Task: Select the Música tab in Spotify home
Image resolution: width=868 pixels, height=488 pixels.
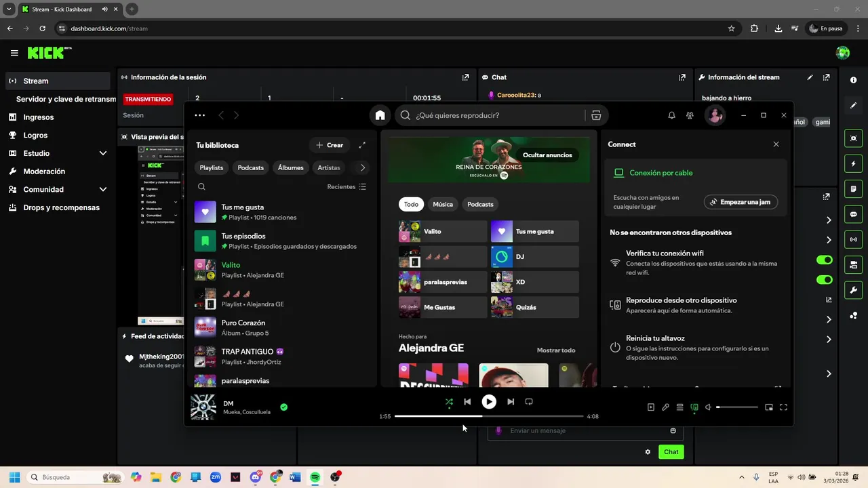Action: pos(443,204)
